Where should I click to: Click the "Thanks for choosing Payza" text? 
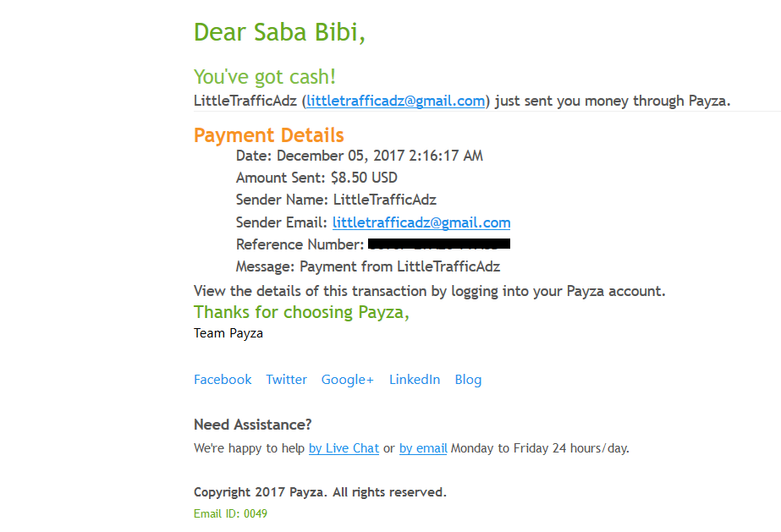(x=301, y=312)
